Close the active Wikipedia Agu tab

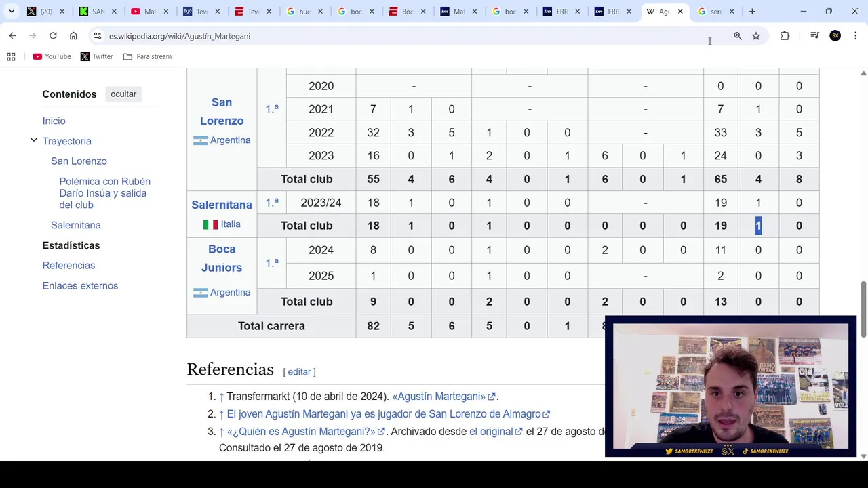point(680,12)
